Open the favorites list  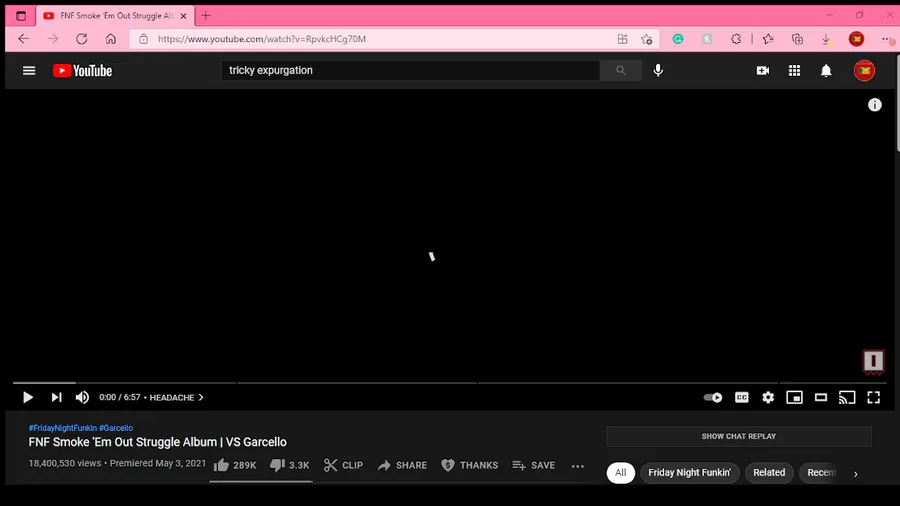768,39
